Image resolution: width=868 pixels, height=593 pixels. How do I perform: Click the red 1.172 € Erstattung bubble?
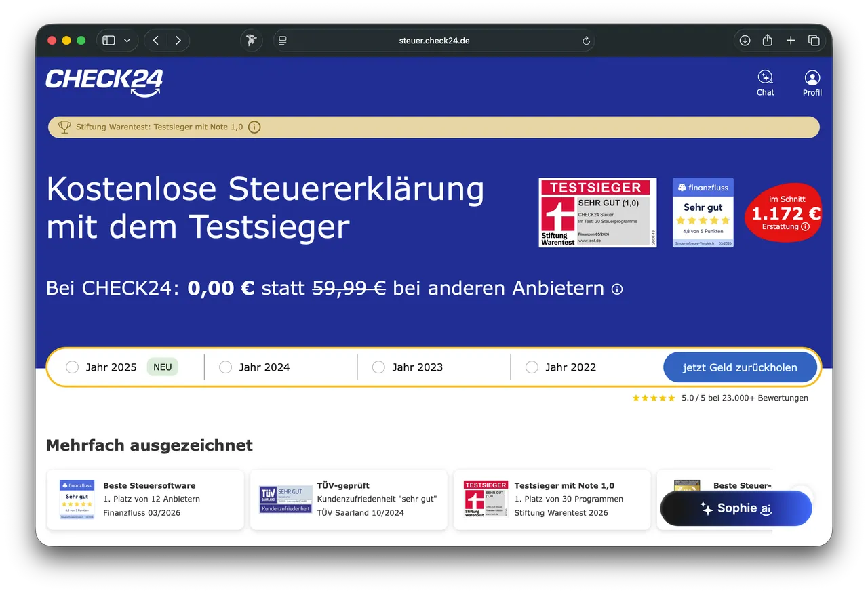[x=783, y=213]
